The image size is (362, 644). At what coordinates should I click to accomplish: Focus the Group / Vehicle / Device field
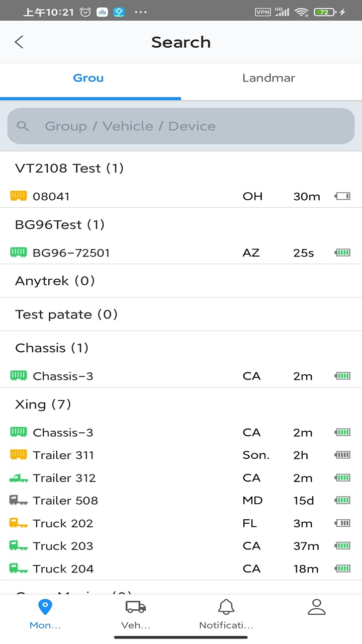click(181, 126)
